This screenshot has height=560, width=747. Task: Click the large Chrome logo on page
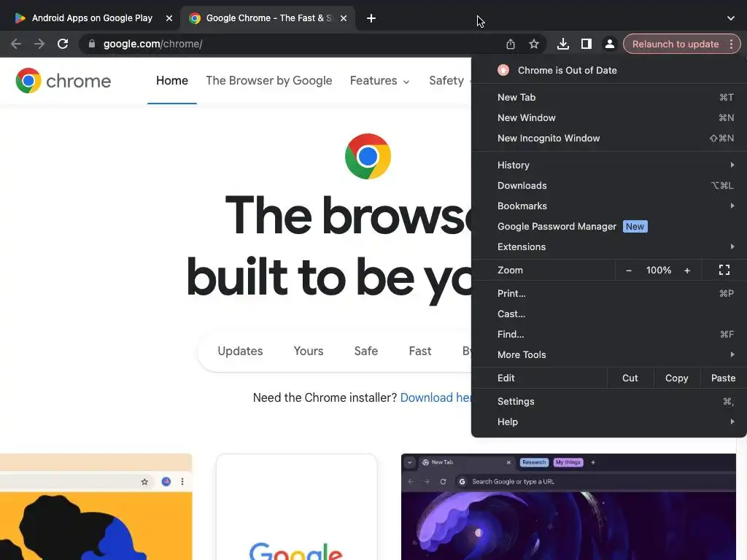click(368, 156)
